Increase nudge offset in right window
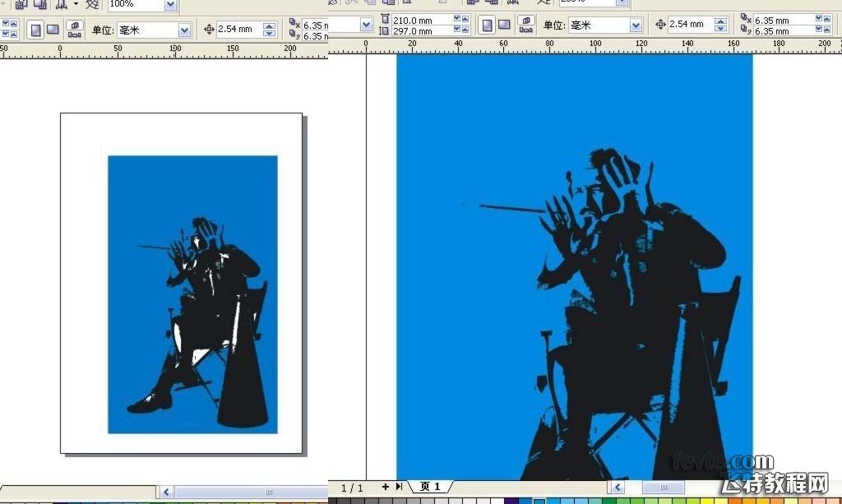 tap(720, 21)
